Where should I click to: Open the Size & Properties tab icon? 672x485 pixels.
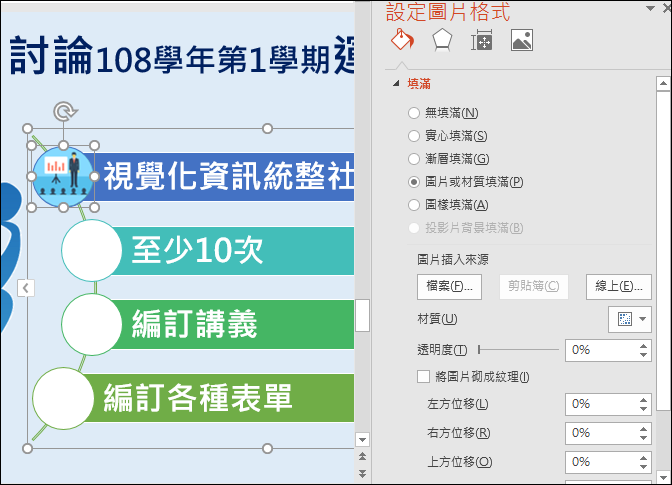pos(481,40)
